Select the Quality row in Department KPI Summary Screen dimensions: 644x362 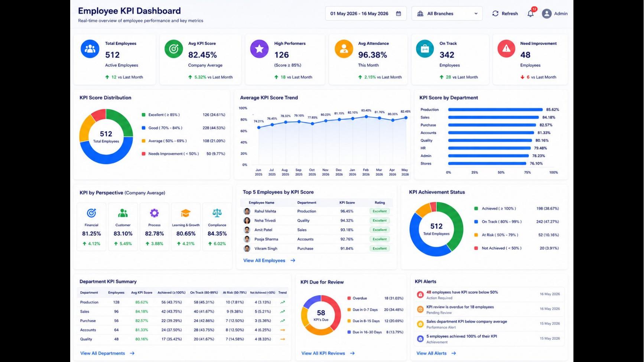[183, 339]
